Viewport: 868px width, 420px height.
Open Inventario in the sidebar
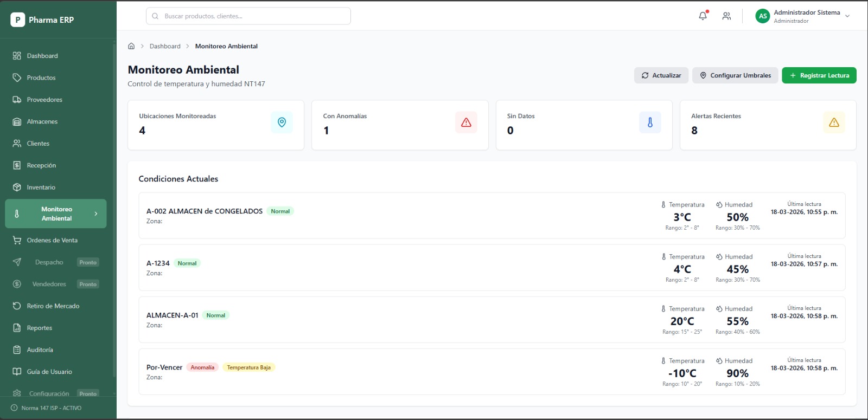tap(41, 188)
